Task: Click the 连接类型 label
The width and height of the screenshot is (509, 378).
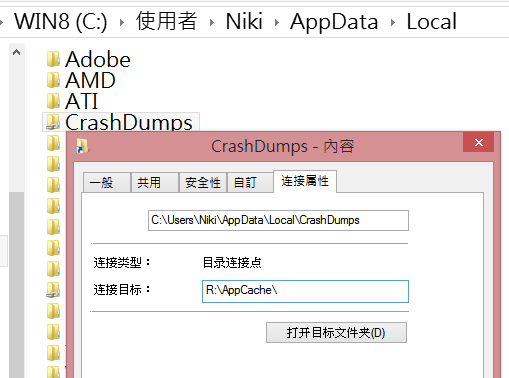Action: click(x=122, y=263)
